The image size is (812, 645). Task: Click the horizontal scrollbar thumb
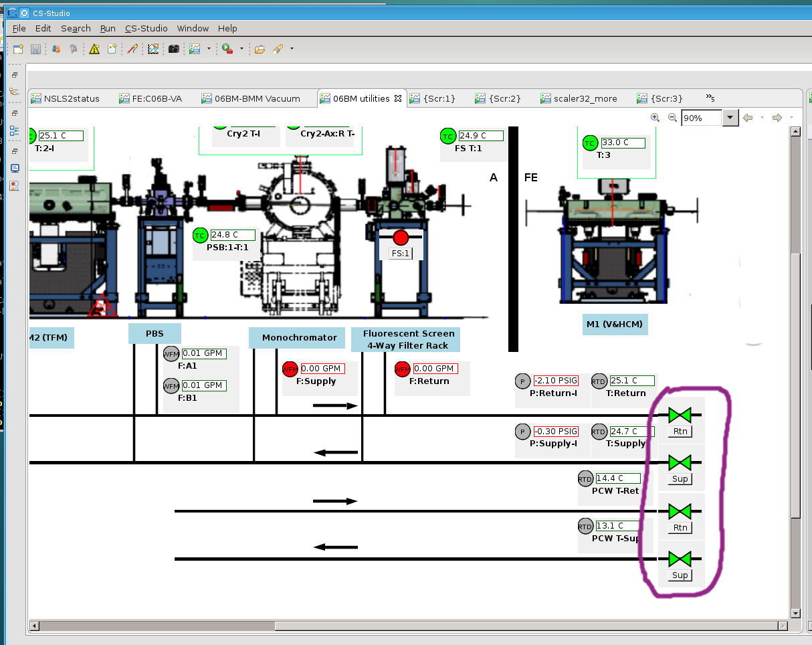[x=526, y=626]
